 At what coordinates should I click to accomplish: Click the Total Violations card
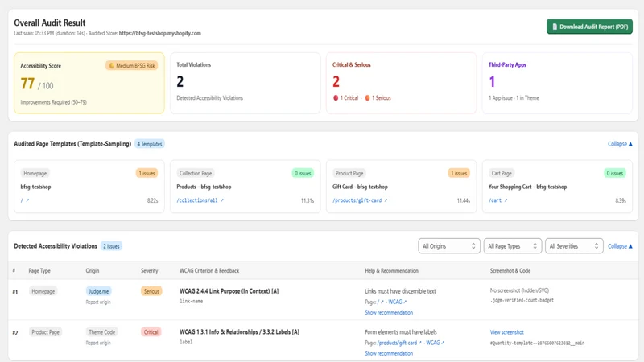pos(246,83)
